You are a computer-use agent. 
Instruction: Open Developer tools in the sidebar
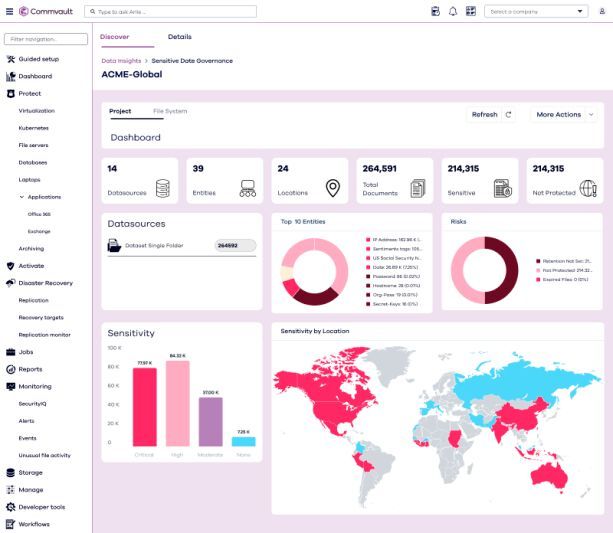coord(41,507)
